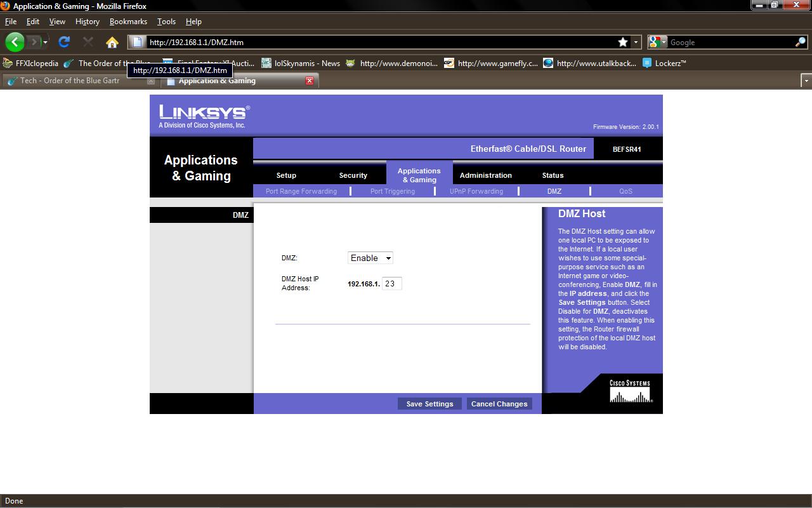Stop loading with the X icon
Screen dimensions: 812x508
[88, 42]
